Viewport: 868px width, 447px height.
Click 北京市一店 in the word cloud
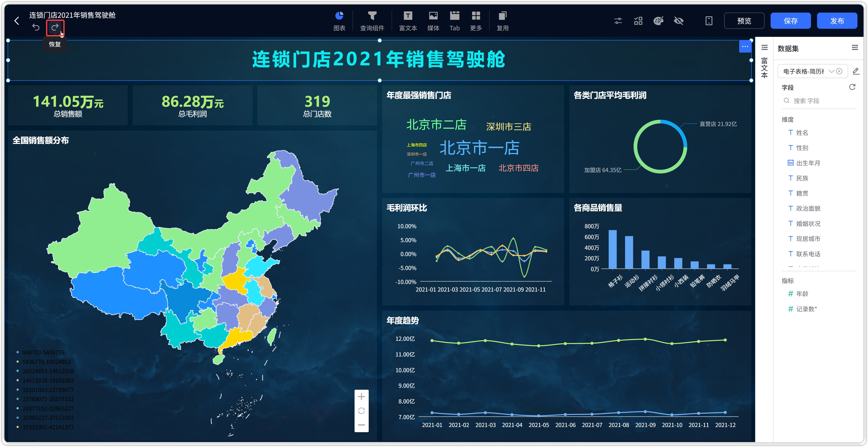480,148
